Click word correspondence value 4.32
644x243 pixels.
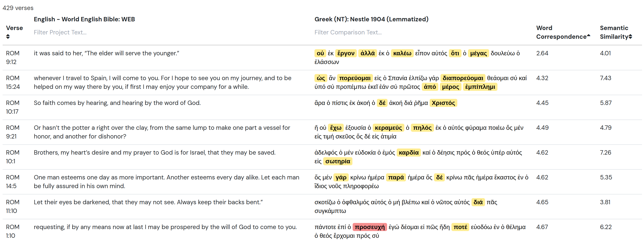pyautogui.click(x=542, y=78)
